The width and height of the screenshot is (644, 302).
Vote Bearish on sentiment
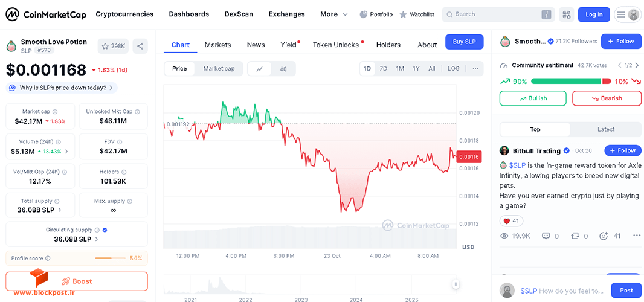(607, 98)
